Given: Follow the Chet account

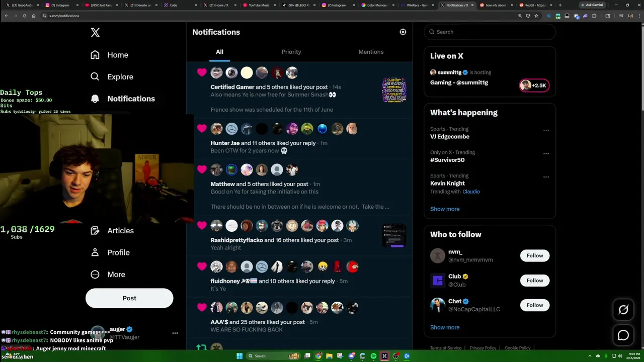Looking at the screenshot, I should coord(535,305).
